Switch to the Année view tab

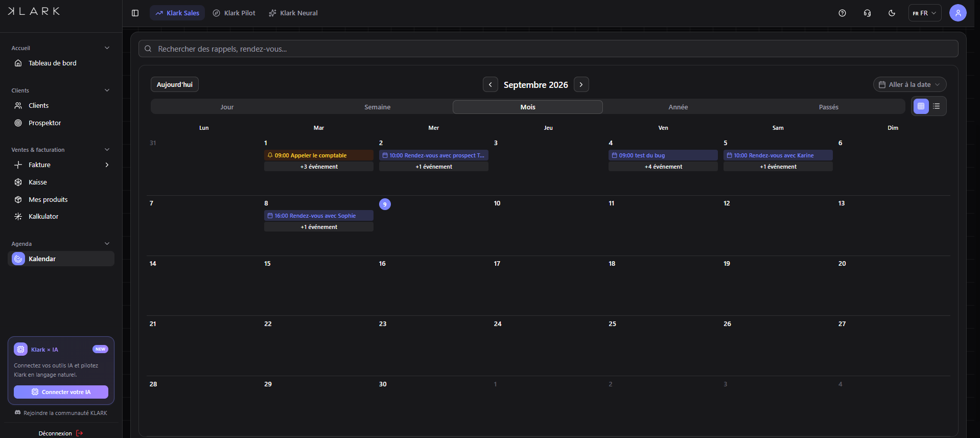pyautogui.click(x=678, y=107)
